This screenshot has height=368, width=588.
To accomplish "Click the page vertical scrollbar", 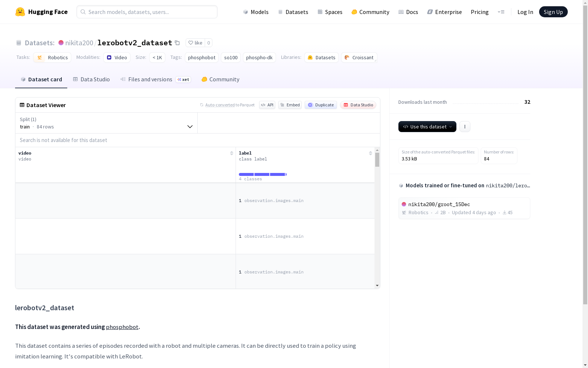I will 585,155.
